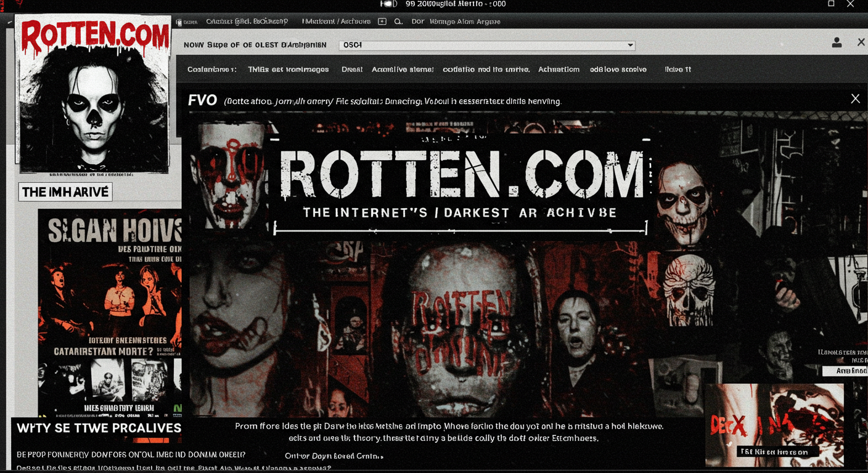Follow the "Ontor Doyn Lored Cmin" link
Viewport: 868px width, 473px height.
click(334, 456)
